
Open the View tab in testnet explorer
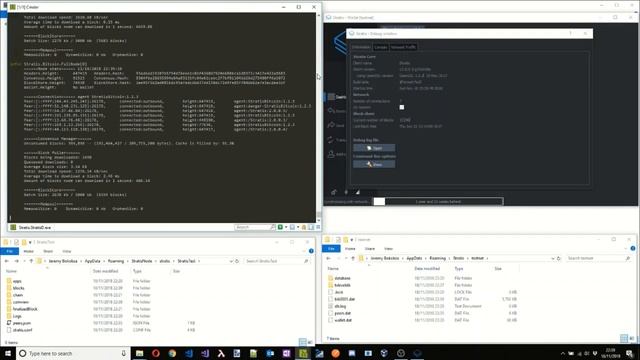tap(388, 249)
